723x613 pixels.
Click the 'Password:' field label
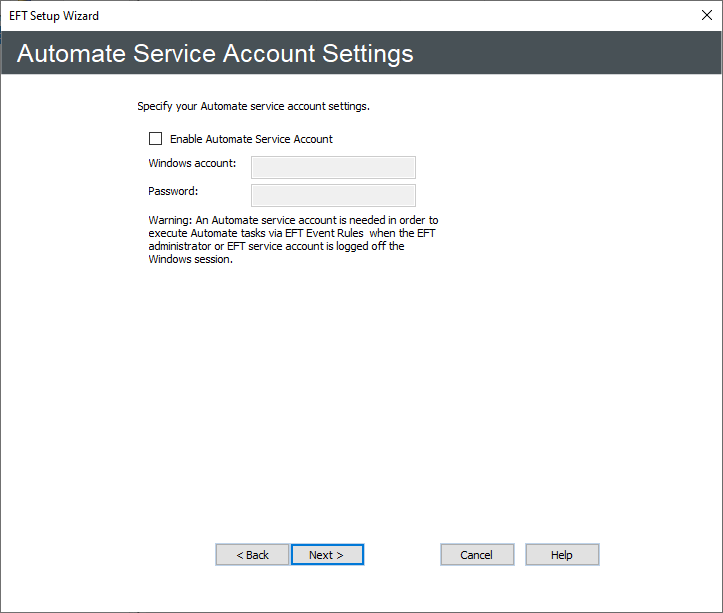(173, 191)
